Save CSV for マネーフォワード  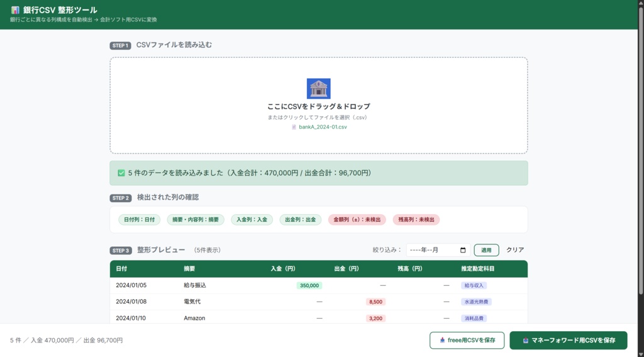tap(569, 340)
